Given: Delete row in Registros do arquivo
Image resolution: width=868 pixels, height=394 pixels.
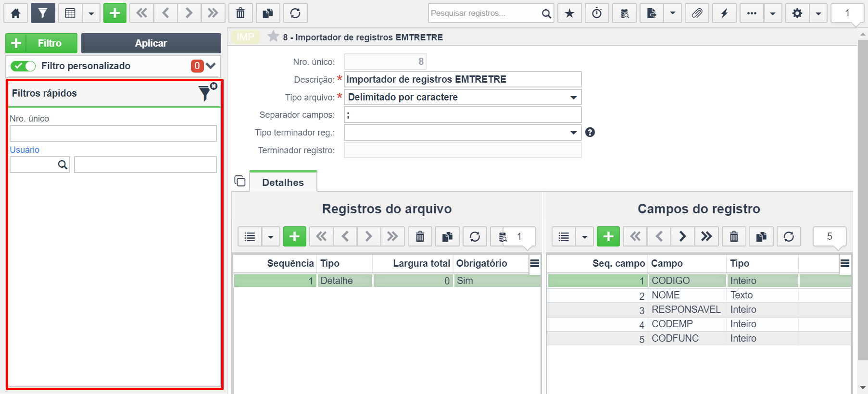Looking at the screenshot, I should (420, 236).
